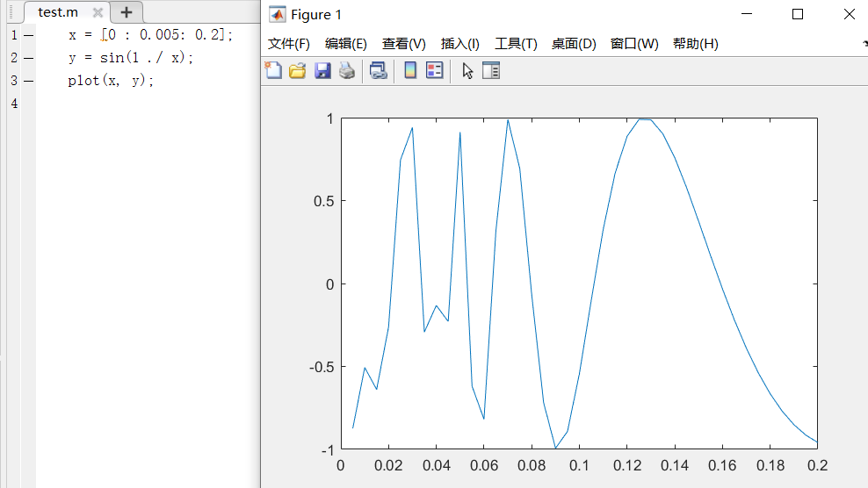
Task: Close the test.m editor tab
Action: pos(98,12)
